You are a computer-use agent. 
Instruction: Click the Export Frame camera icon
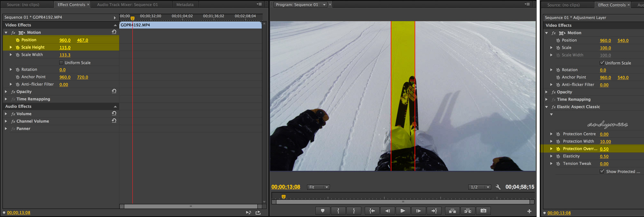[483, 211]
